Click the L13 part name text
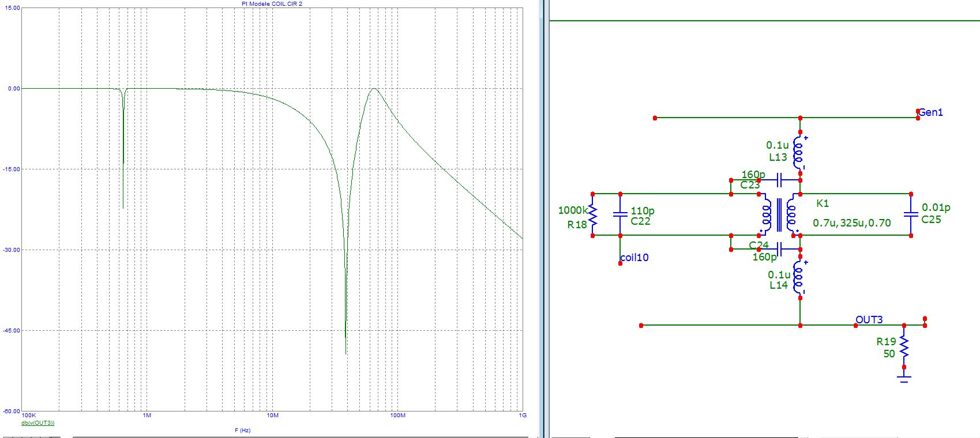The image size is (980, 438). coord(778,157)
